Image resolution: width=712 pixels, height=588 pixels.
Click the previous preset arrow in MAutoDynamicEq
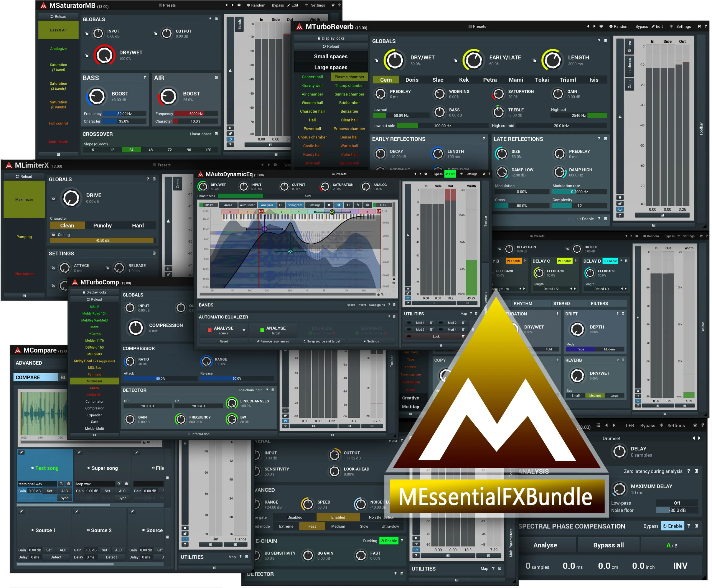pos(415,174)
